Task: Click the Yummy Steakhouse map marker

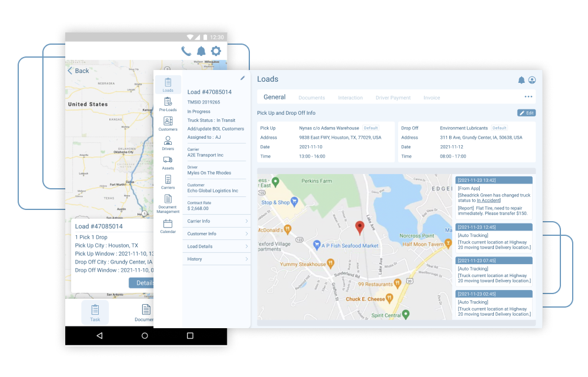Action: (x=330, y=263)
